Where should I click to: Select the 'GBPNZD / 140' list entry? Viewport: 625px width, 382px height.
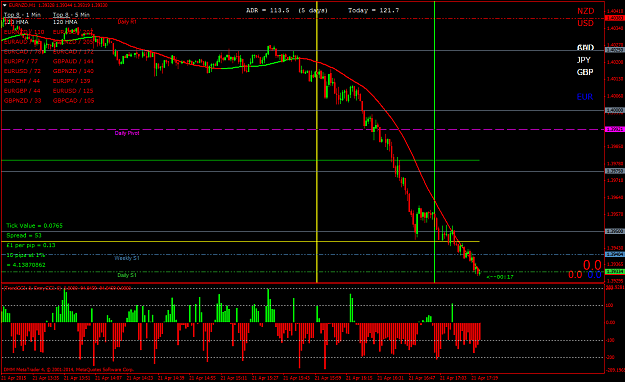(x=73, y=71)
